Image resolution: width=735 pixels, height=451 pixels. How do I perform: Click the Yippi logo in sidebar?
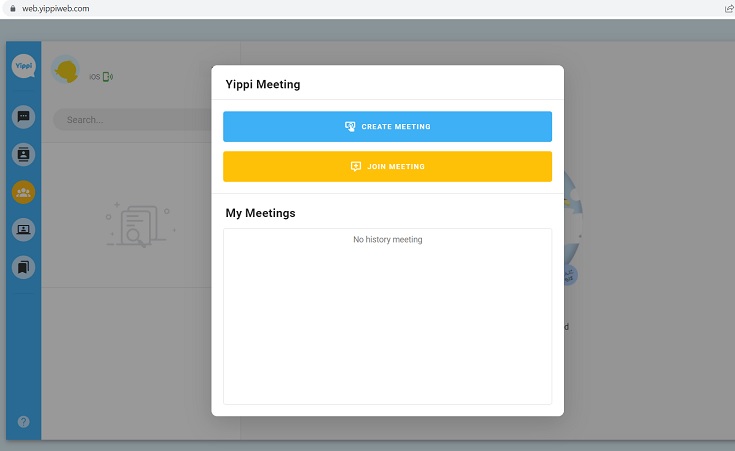coord(23,66)
